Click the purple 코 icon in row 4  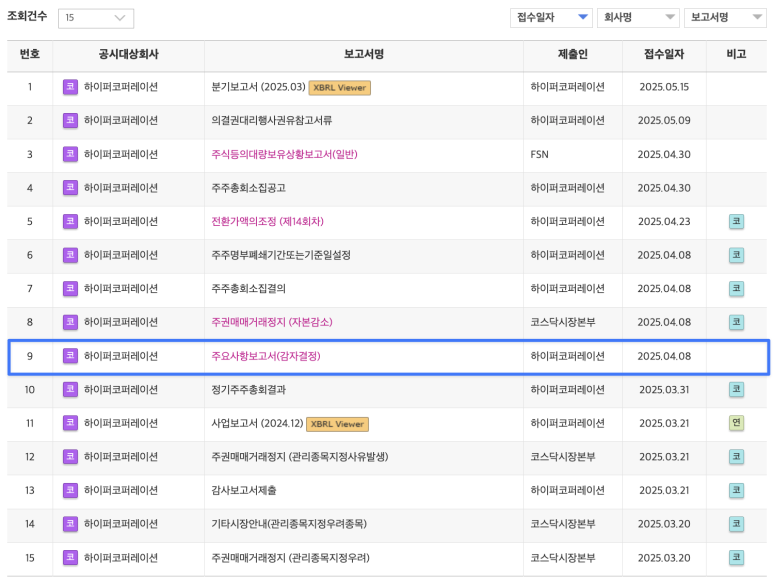70,188
